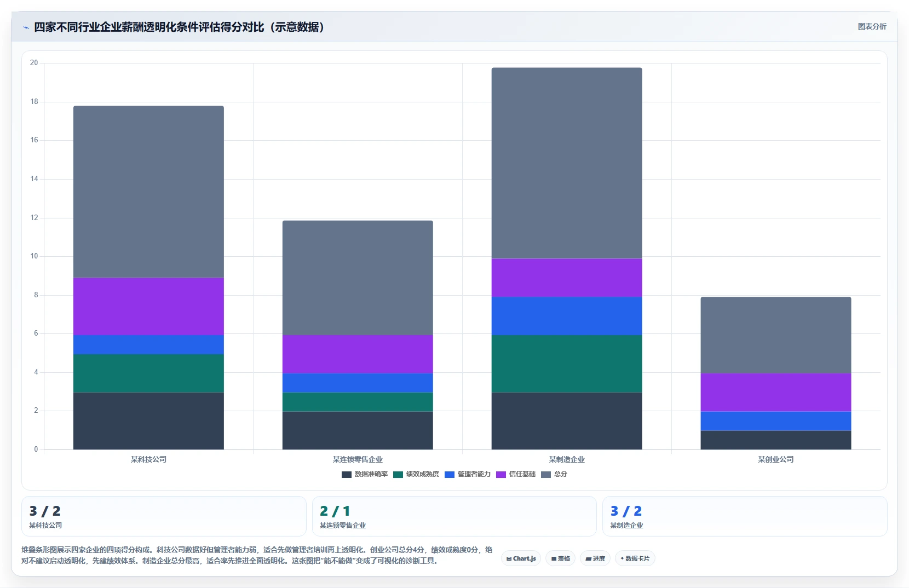Toggle the 绩效成熟度 legend item
The height and width of the screenshot is (588, 909).
coord(416,474)
